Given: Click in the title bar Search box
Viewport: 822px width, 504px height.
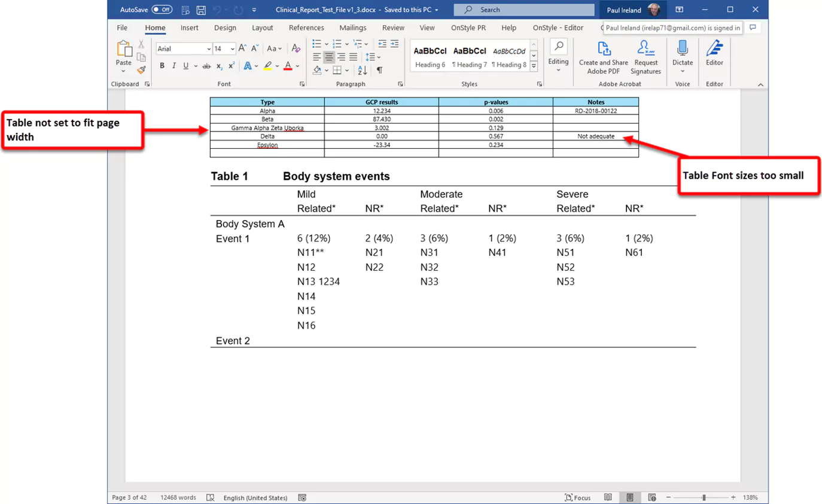Looking at the screenshot, I should click(x=525, y=10).
